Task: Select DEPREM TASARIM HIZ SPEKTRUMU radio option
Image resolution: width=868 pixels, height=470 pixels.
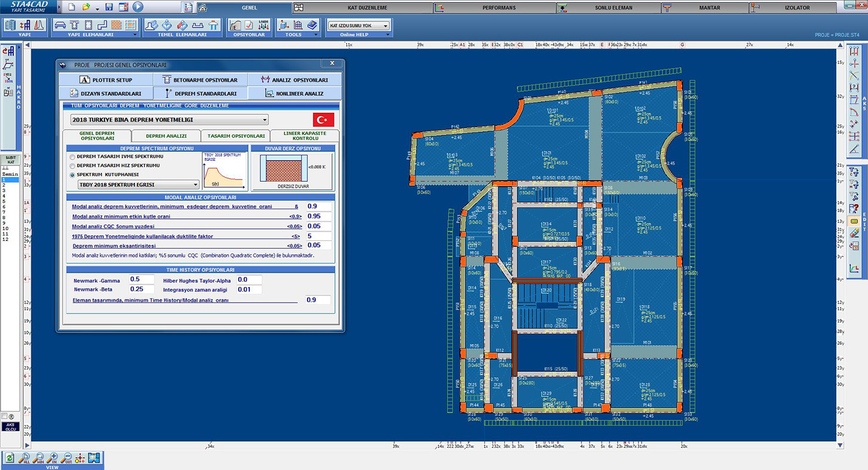Action: 73,166
